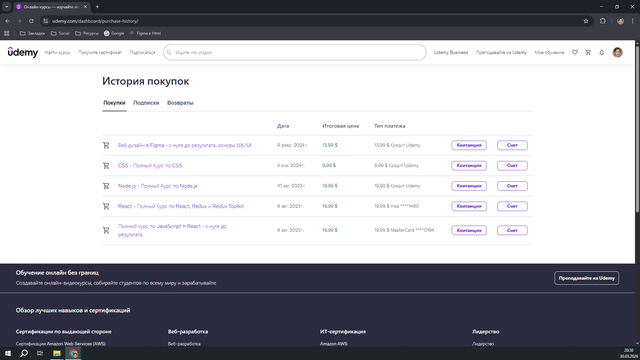The width and height of the screenshot is (640, 360).
Task: Open the Ресурсы bookmarks folder
Action: 87,33
